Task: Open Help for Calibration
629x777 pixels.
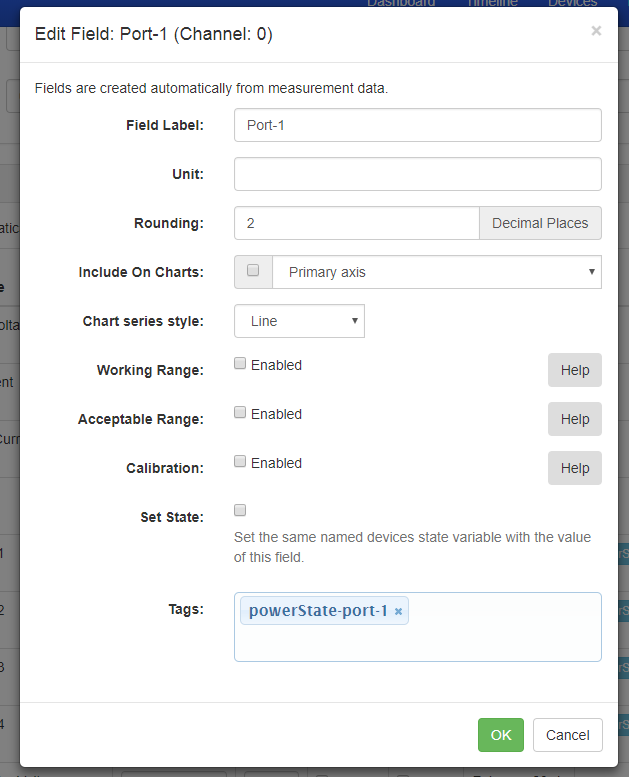Action: point(574,468)
